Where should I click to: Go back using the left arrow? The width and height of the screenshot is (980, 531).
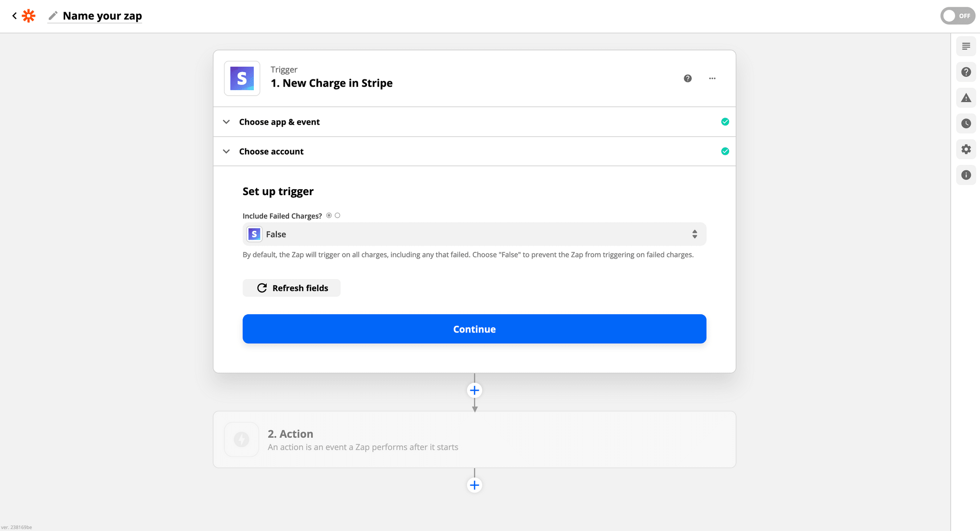tap(14, 16)
